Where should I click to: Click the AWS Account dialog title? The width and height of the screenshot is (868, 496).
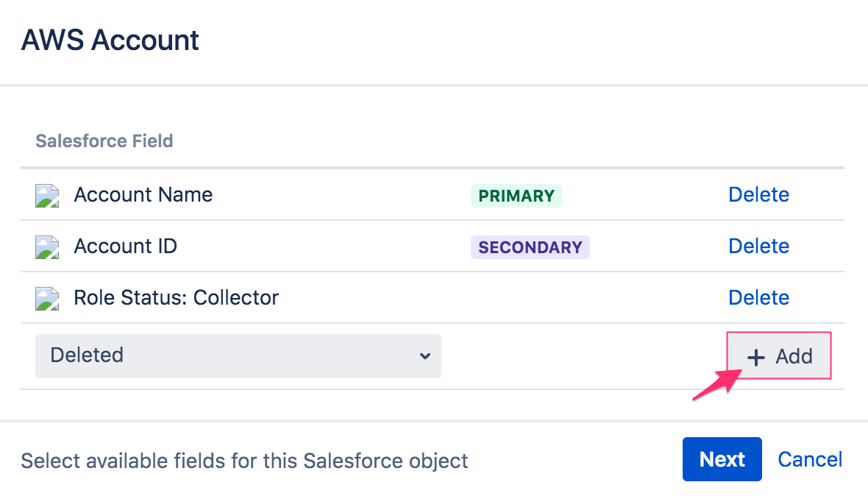click(x=110, y=40)
